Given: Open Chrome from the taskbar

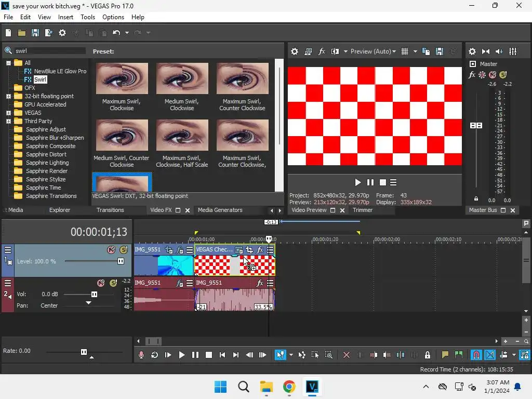Looking at the screenshot, I should pos(289,387).
